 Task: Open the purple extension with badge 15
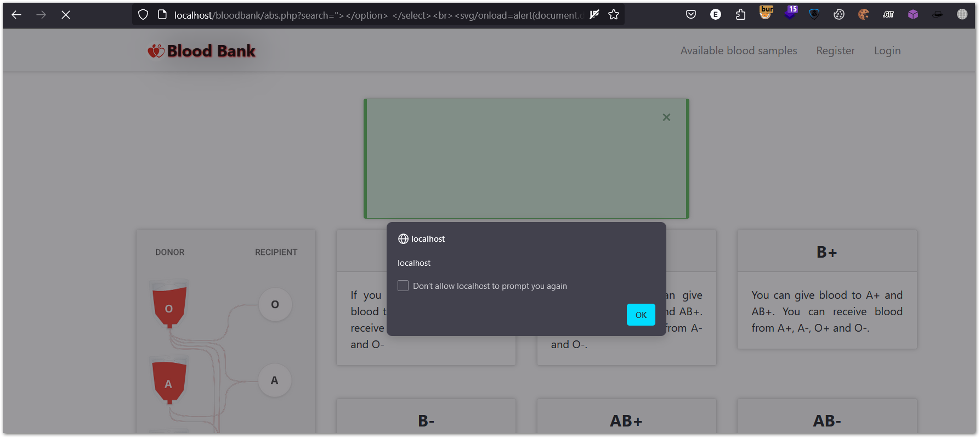pos(790,13)
